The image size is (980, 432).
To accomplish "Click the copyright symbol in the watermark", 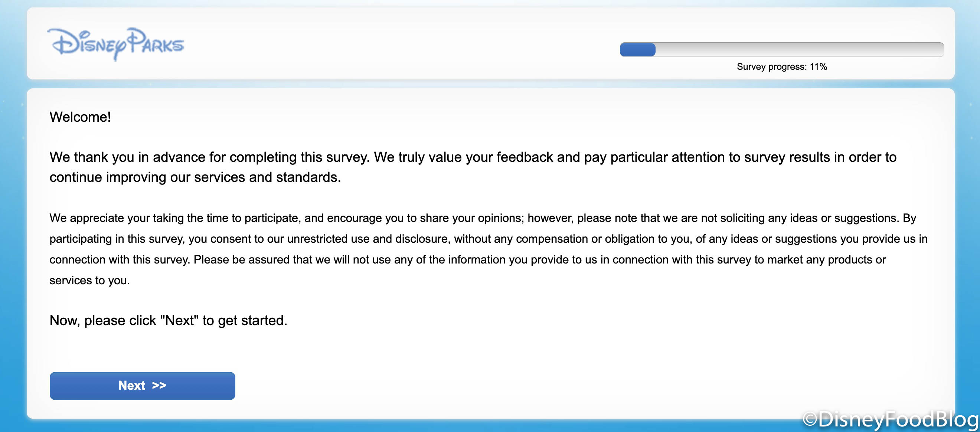I will click(810, 420).
